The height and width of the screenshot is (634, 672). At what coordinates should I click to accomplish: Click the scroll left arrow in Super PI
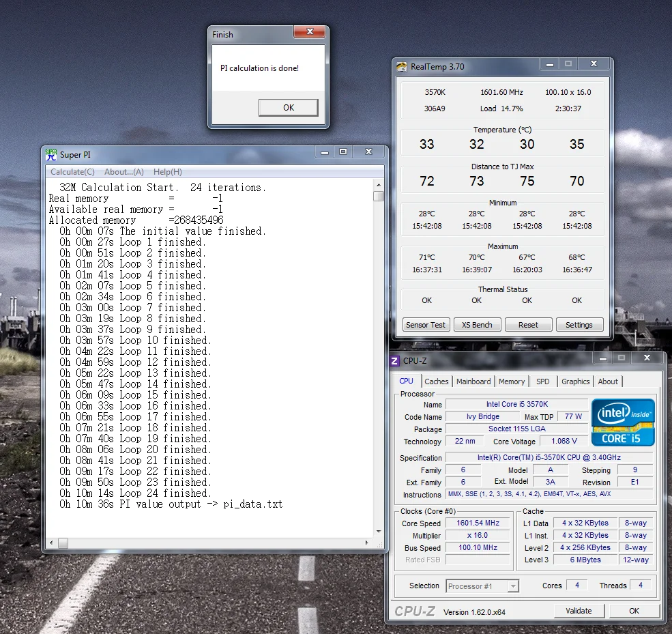point(51,543)
